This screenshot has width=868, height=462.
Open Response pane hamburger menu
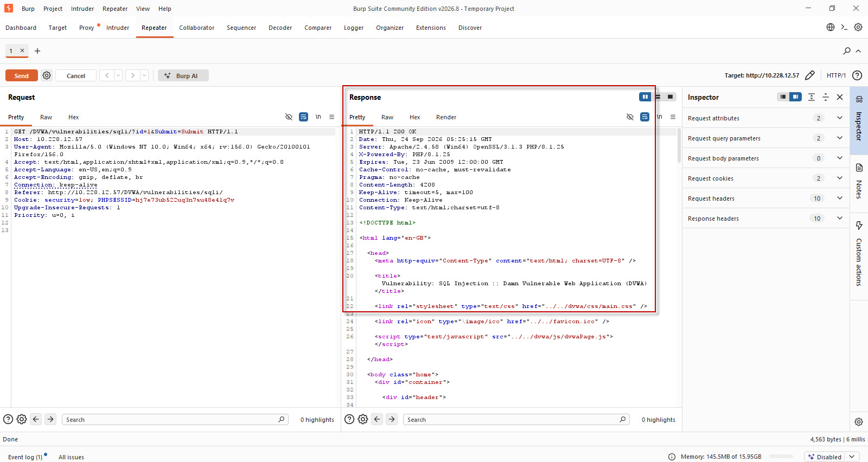673,117
